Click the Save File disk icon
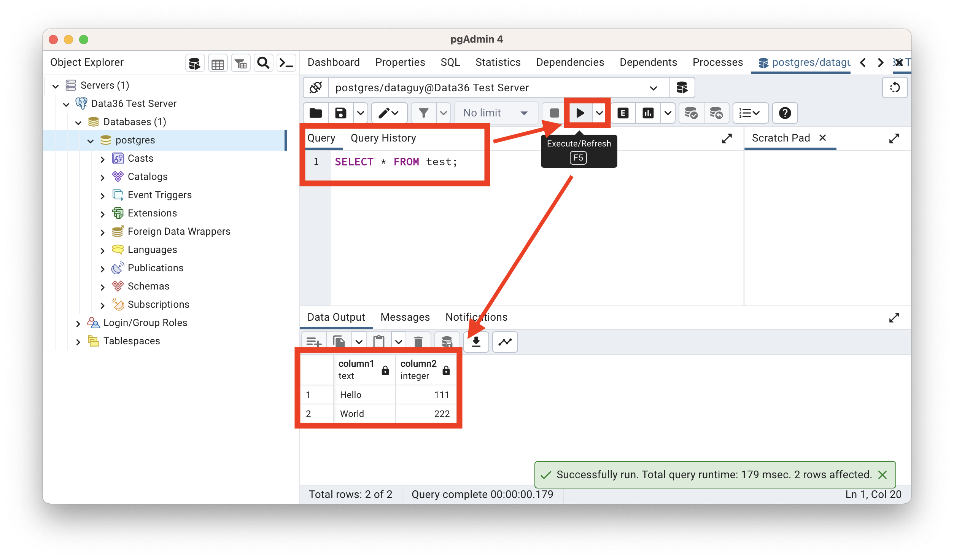Image resolution: width=954 pixels, height=560 pixels. coord(340,113)
